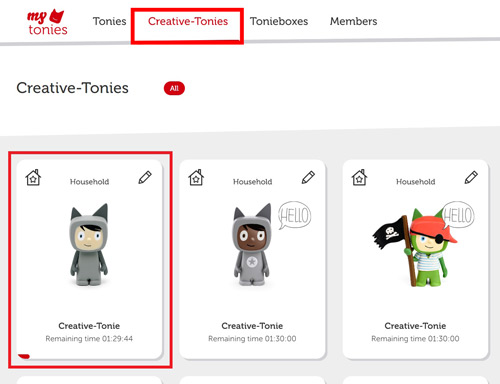The width and height of the screenshot is (500, 384).
Task: Open the pirate Tonie figure image
Action: click(x=415, y=247)
